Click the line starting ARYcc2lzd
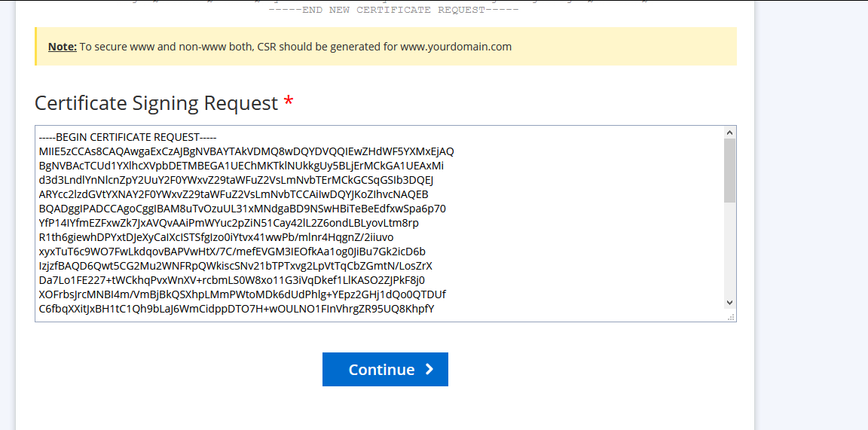Viewport: 868px width, 430px height. (234, 194)
